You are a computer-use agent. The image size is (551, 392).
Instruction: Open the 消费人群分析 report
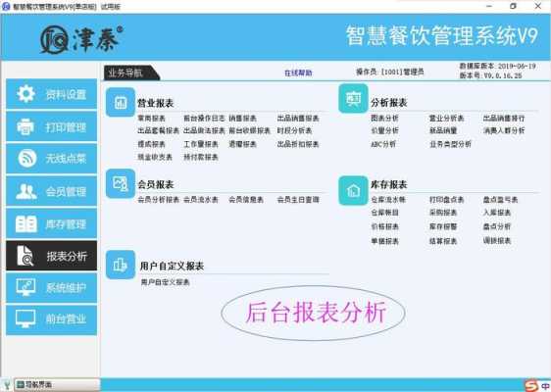pyautogui.click(x=504, y=130)
